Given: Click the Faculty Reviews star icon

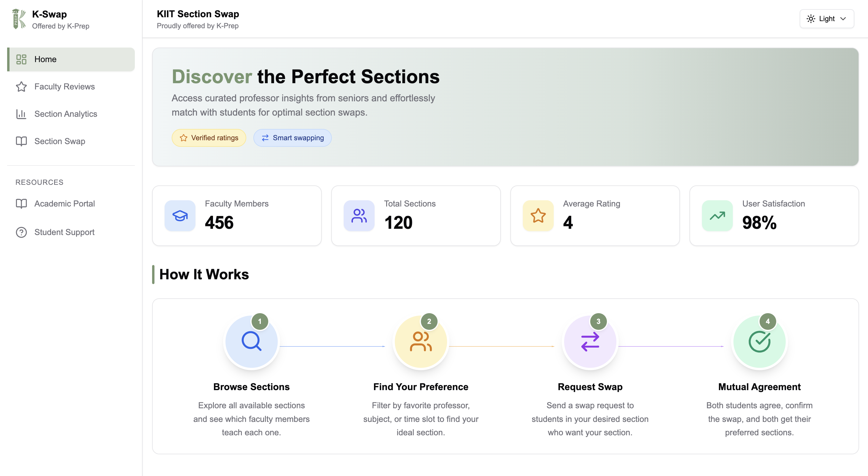Looking at the screenshot, I should tap(21, 87).
